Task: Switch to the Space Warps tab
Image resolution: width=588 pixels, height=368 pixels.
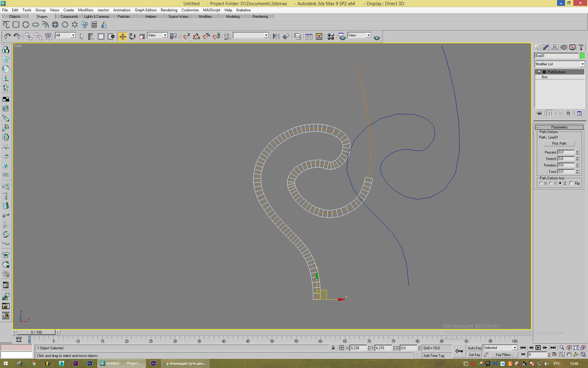Action: pyautogui.click(x=178, y=17)
